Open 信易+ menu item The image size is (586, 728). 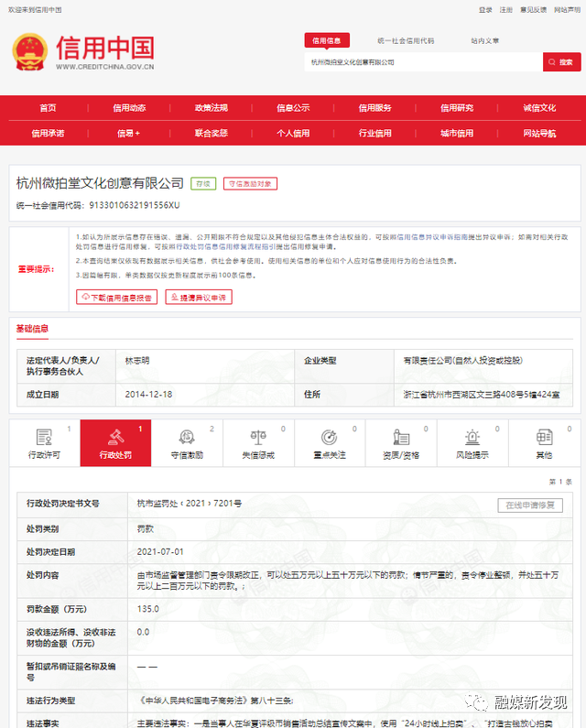(x=128, y=134)
